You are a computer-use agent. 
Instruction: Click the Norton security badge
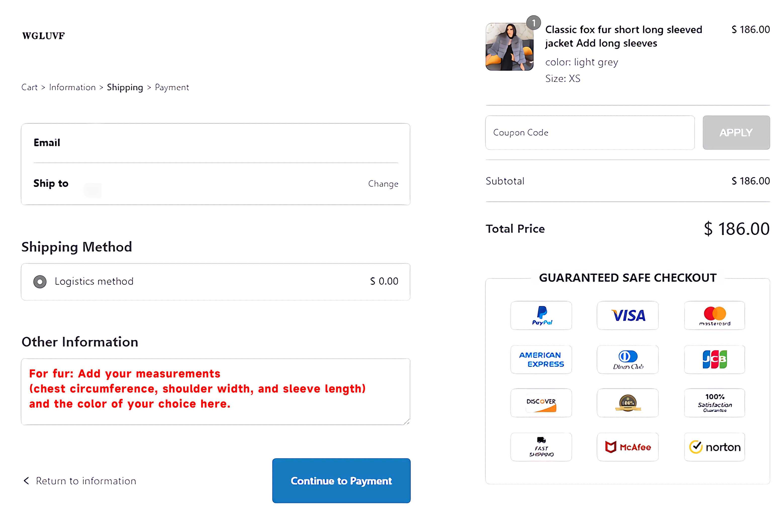(x=714, y=447)
